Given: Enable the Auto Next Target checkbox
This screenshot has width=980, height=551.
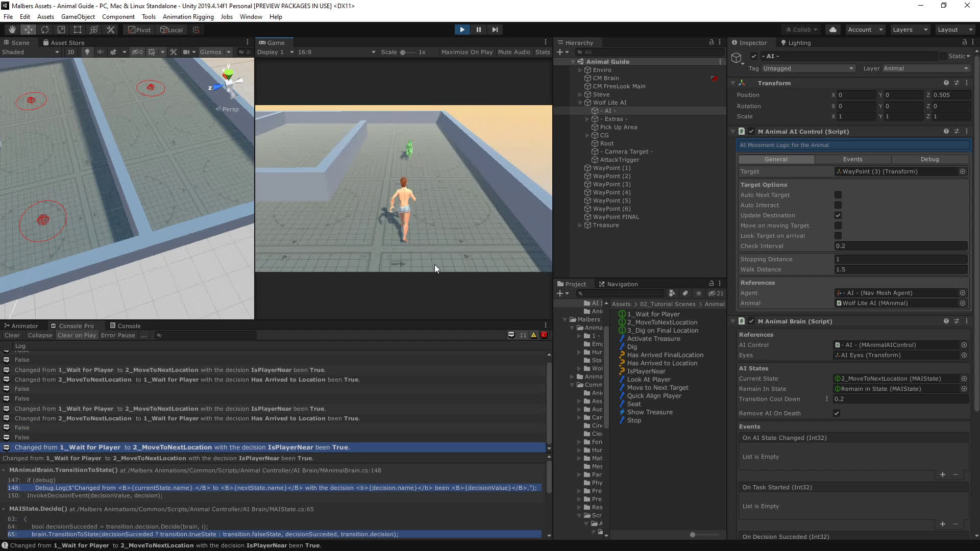Looking at the screenshot, I should click(838, 195).
